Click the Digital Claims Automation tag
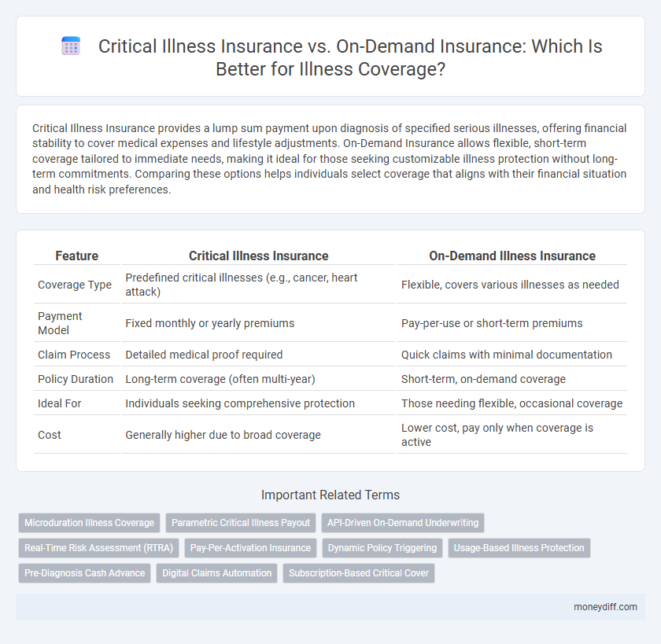661x644 pixels. click(216, 573)
